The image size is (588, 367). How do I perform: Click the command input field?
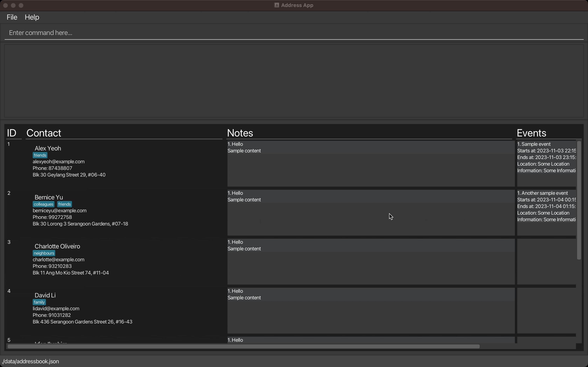294,33
